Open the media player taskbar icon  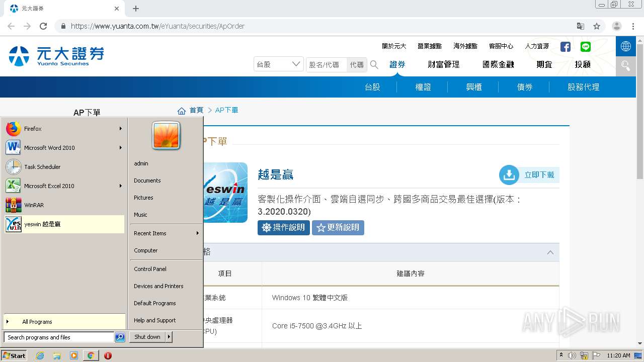pyautogui.click(x=74, y=355)
